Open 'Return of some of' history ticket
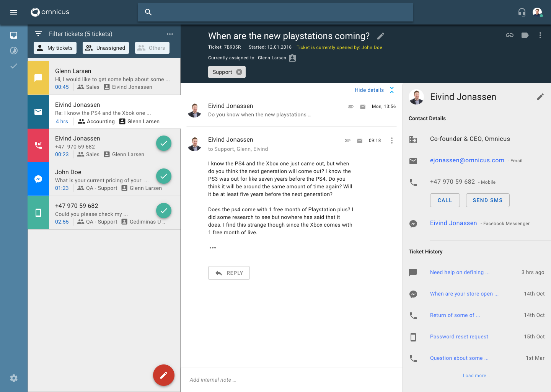 [x=455, y=315]
